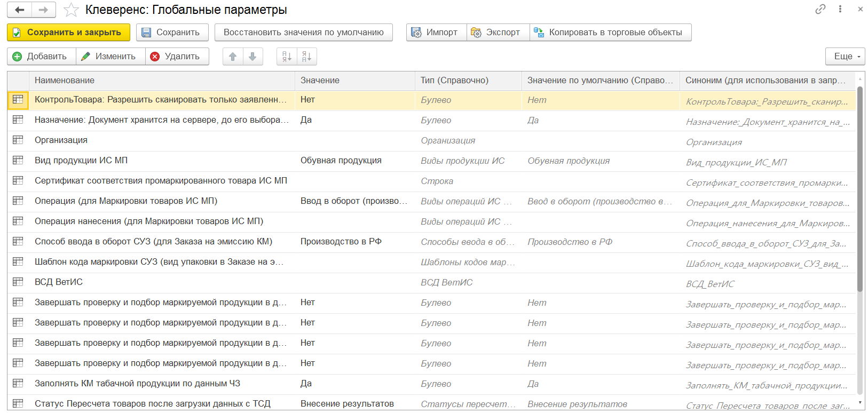Screen dimensions: 868x413
Task: Click Сохранить и закрыть button
Action: [x=68, y=33]
